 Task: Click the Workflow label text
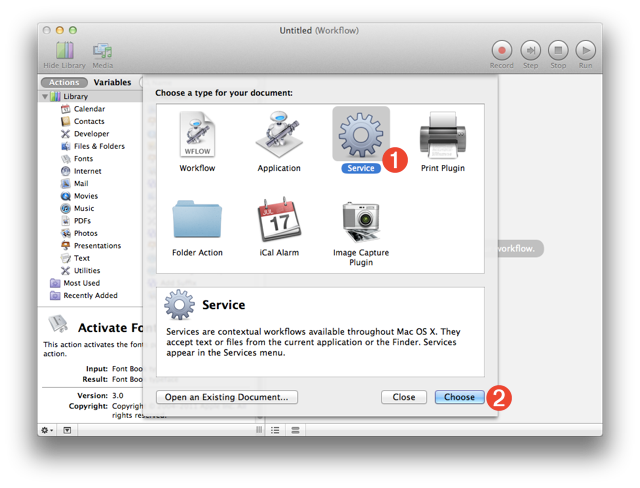pyautogui.click(x=197, y=168)
